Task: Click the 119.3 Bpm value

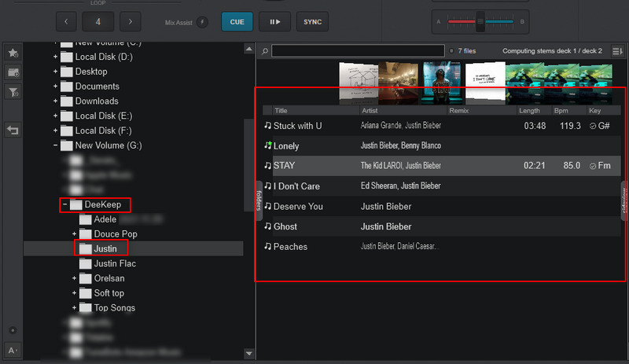Action: point(570,126)
